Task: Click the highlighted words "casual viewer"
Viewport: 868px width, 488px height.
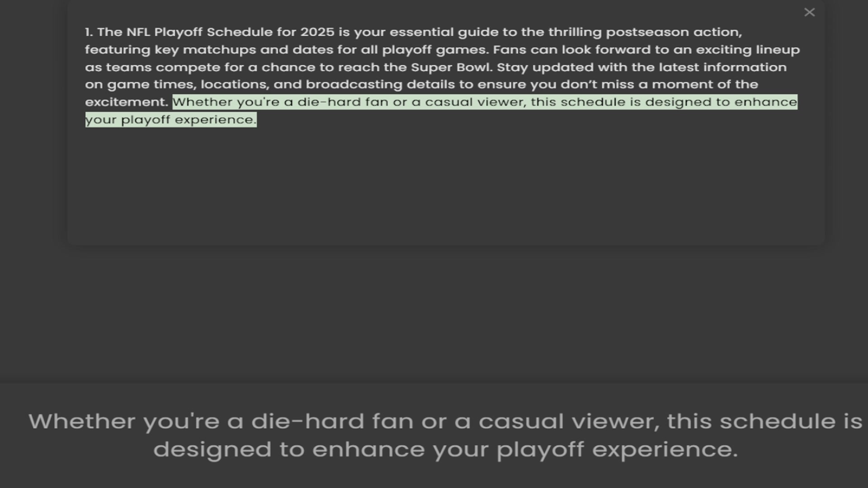Action: click(x=475, y=102)
